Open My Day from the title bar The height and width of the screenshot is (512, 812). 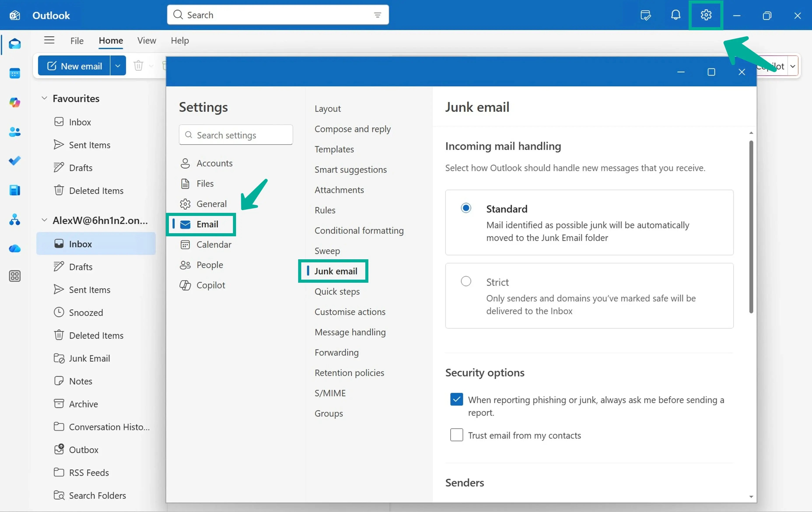click(x=645, y=15)
